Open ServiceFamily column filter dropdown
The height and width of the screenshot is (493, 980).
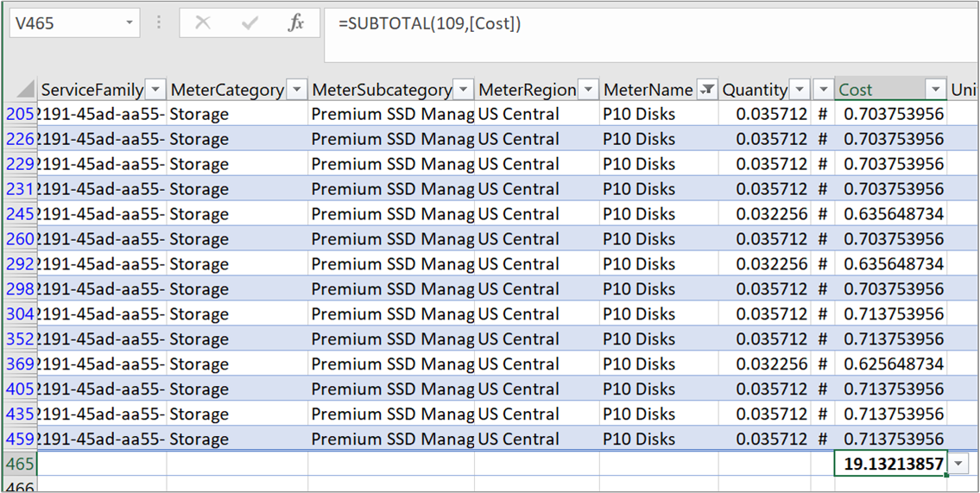coord(155,90)
